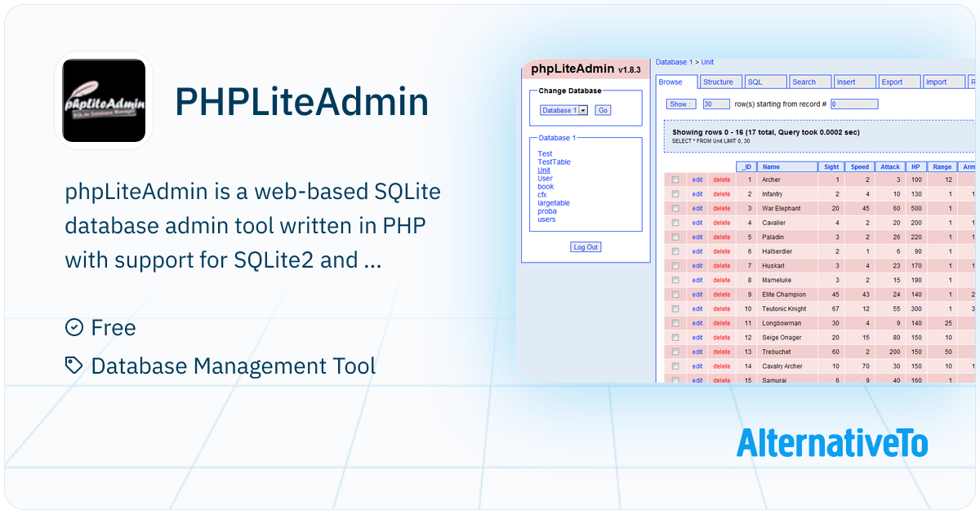This screenshot has height=514, width=980.
Task: Open the TestTable link
Action: (x=554, y=162)
